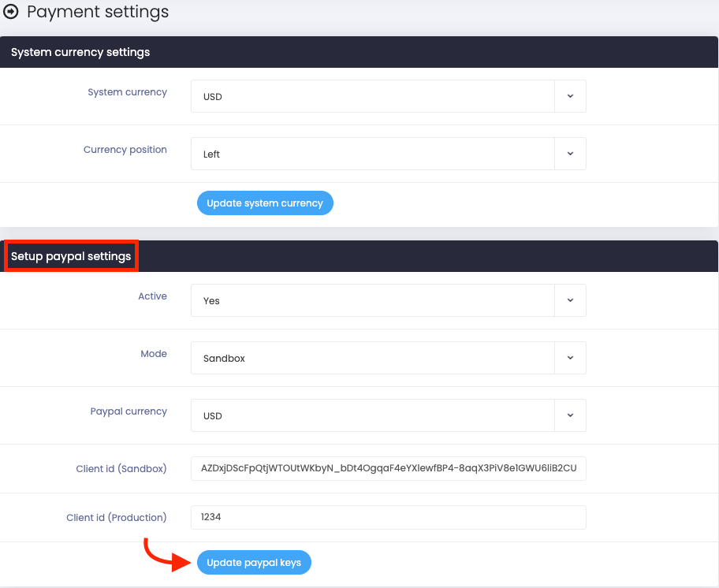Click the Mode field chevron arrow
Image resolution: width=719 pixels, height=588 pixels.
[x=571, y=358]
